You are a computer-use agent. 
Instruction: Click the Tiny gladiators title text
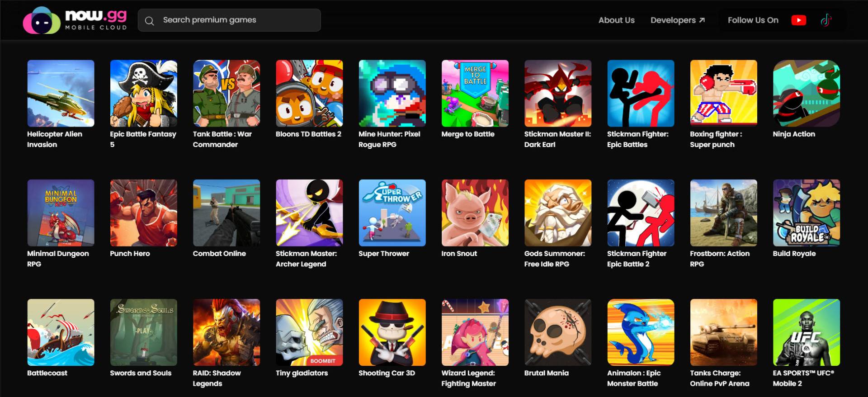pyautogui.click(x=302, y=373)
